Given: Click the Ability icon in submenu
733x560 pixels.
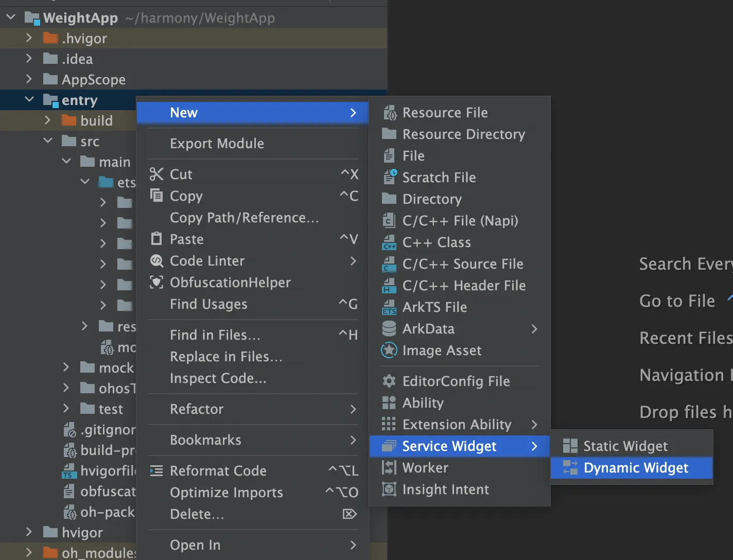Looking at the screenshot, I should point(389,403).
